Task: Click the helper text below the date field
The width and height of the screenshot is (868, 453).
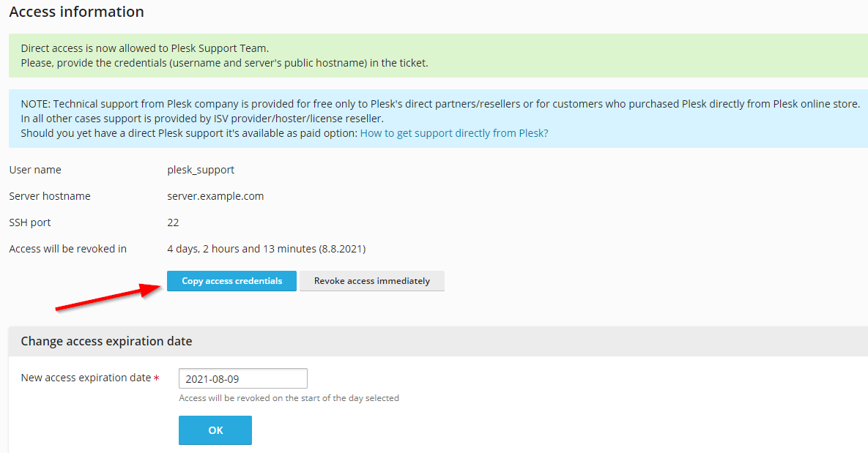Action: pos(289,397)
